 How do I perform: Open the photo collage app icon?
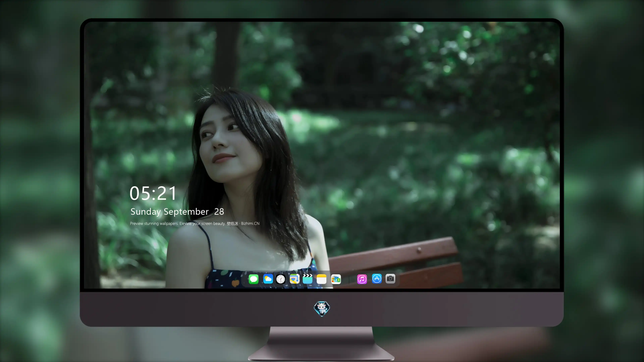(336, 279)
